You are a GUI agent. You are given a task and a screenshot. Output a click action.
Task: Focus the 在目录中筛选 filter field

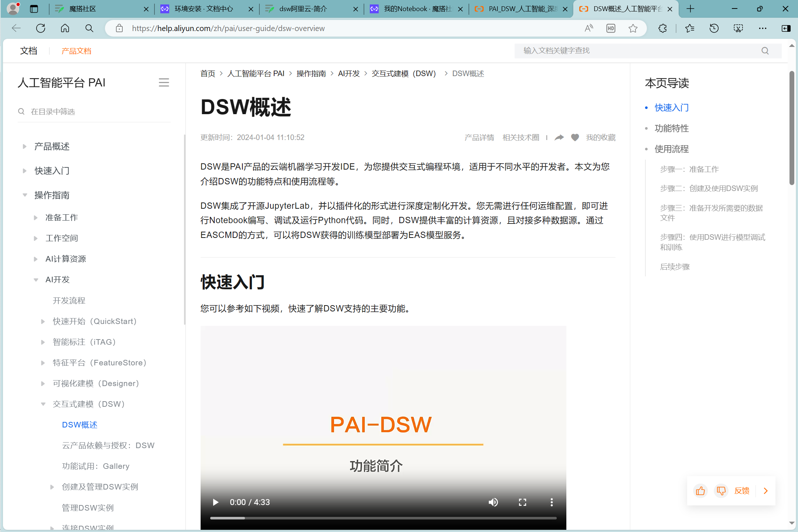point(94,112)
